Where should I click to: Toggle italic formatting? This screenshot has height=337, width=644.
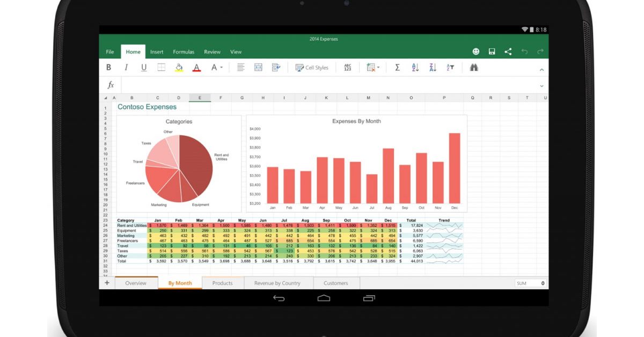click(x=126, y=68)
